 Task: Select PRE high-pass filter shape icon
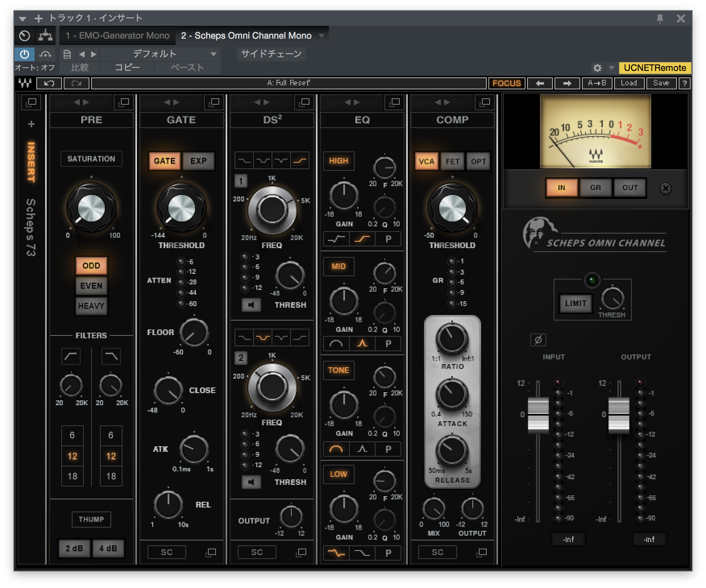tap(71, 356)
